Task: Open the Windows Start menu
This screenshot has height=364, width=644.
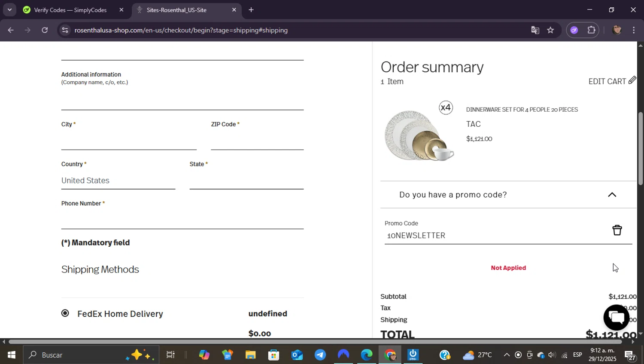Action: pyautogui.click(x=11, y=355)
